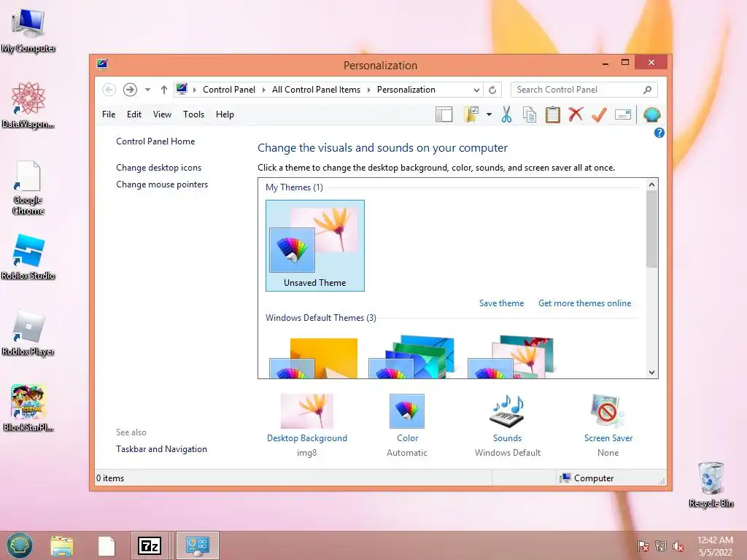The image size is (747, 560).
Task: Open the File menu
Action: (109, 114)
